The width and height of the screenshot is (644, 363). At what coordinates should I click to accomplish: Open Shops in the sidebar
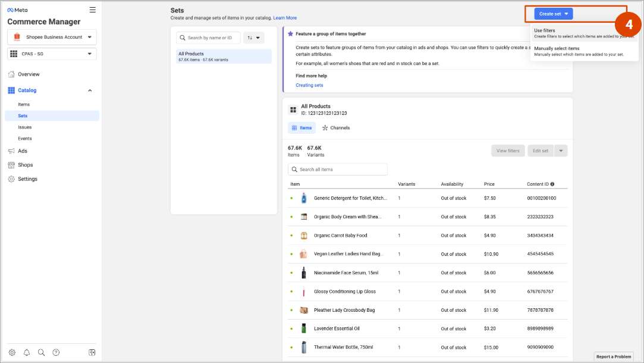[25, 165]
